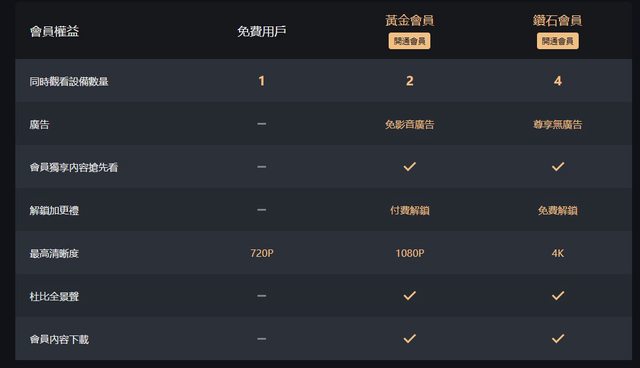Click free user dash in 解鎖加更禮 row
Screen dimensions: 640x368
coord(262,210)
